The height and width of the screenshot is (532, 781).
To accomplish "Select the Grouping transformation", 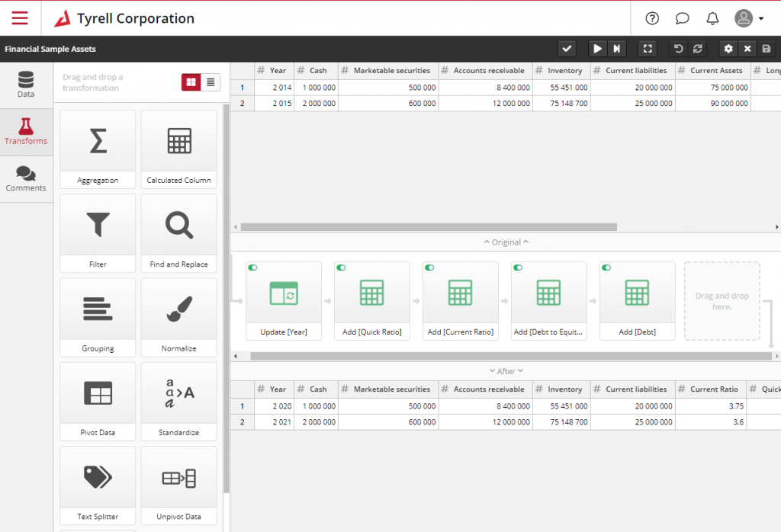I will [x=98, y=318].
